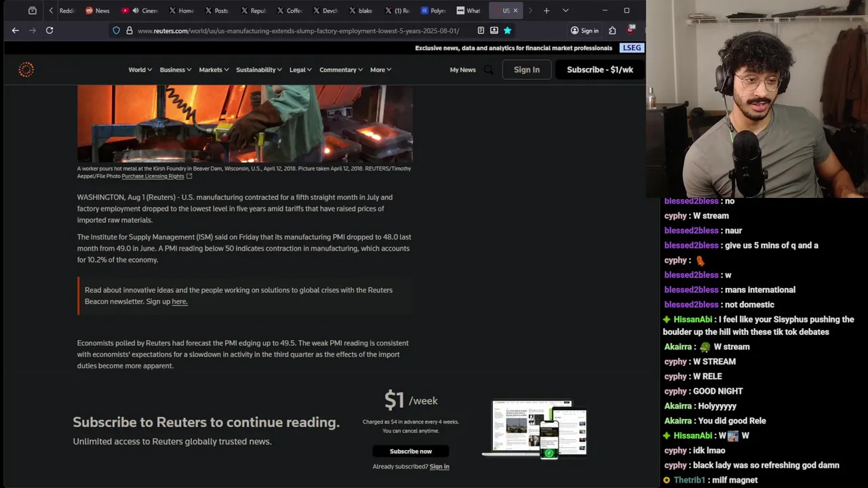The width and height of the screenshot is (868, 488).
Task: Open a new browser tab
Action: [546, 11]
